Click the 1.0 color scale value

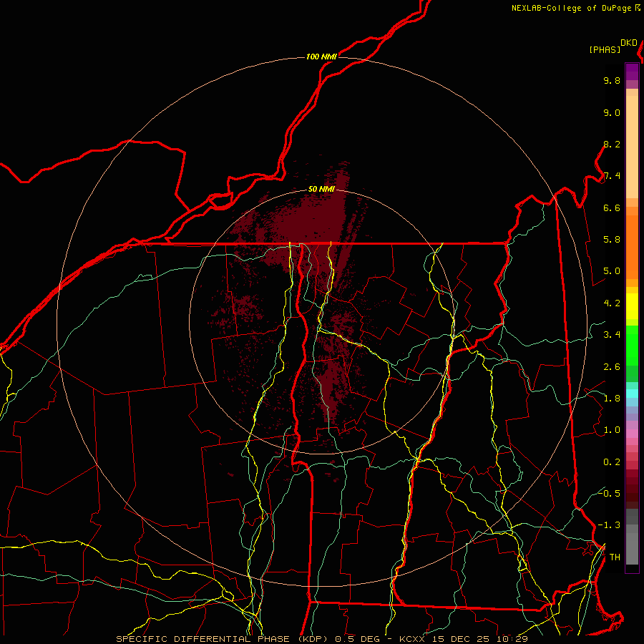[x=612, y=430]
